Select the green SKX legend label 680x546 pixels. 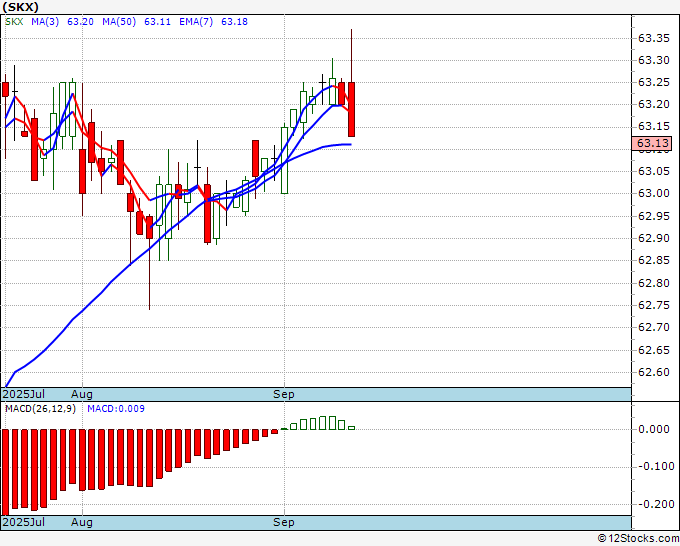pos(14,22)
